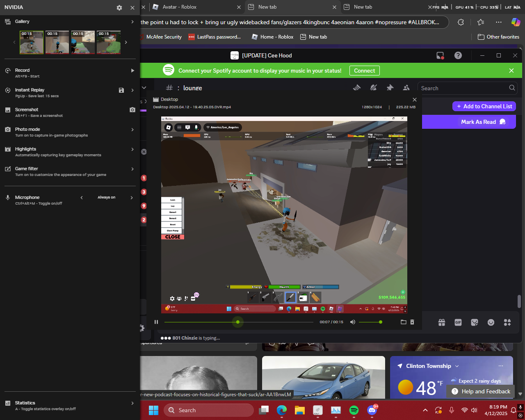This screenshot has width=525, height=420.
Task: Expand Statistics overlay options
Action: pos(132,403)
